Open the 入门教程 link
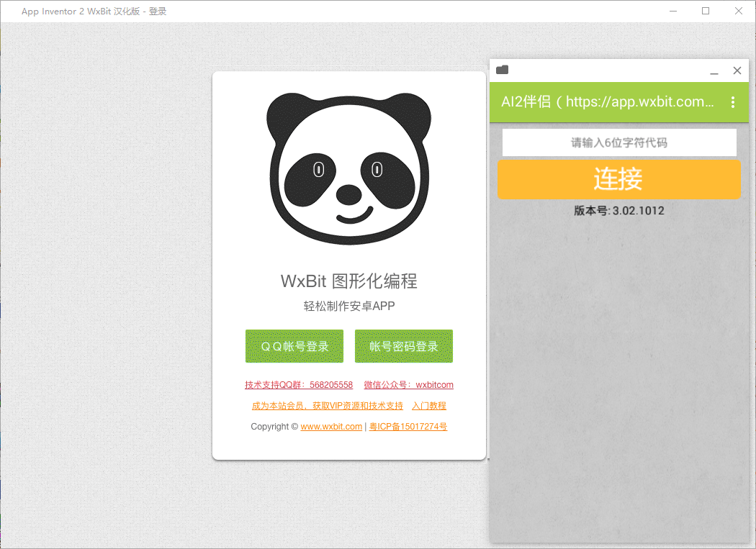756x549 pixels. (x=428, y=406)
